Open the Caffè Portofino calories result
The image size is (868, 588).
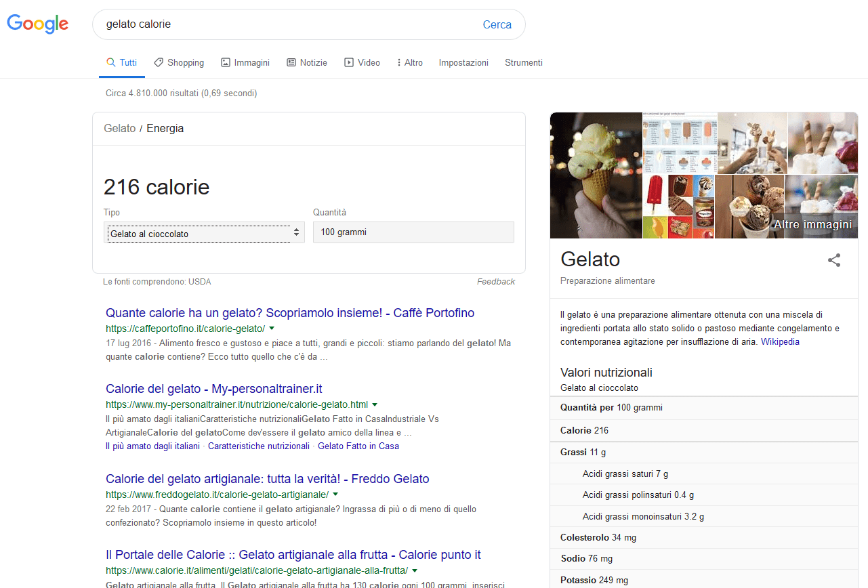tap(290, 313)
